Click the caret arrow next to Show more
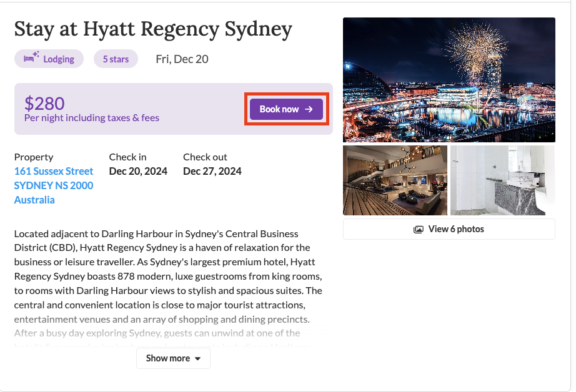 click(x=198, y=359)
